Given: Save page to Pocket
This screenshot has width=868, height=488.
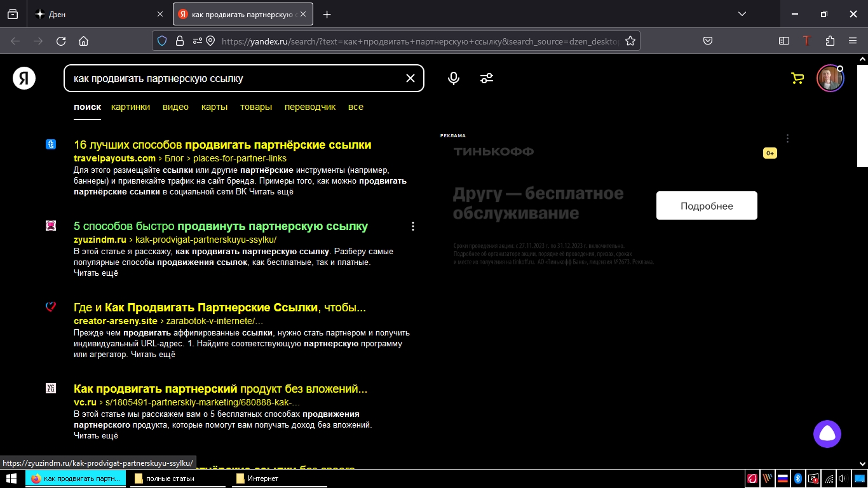Looking at the screenshot, I should pos(708,41).
